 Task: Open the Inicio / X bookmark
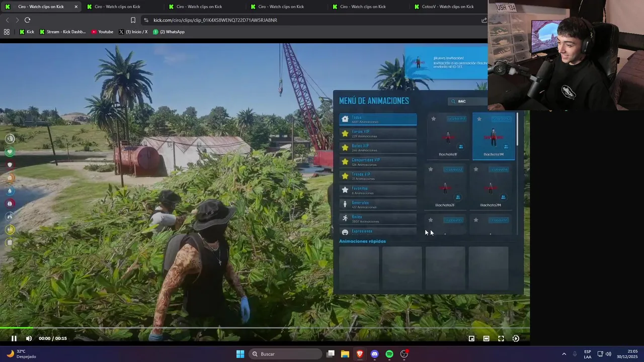[133, 32]
